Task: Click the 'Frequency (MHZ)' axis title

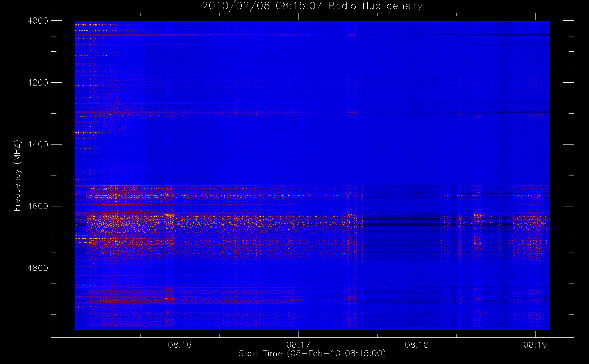Action: click(x=17, y=175)
